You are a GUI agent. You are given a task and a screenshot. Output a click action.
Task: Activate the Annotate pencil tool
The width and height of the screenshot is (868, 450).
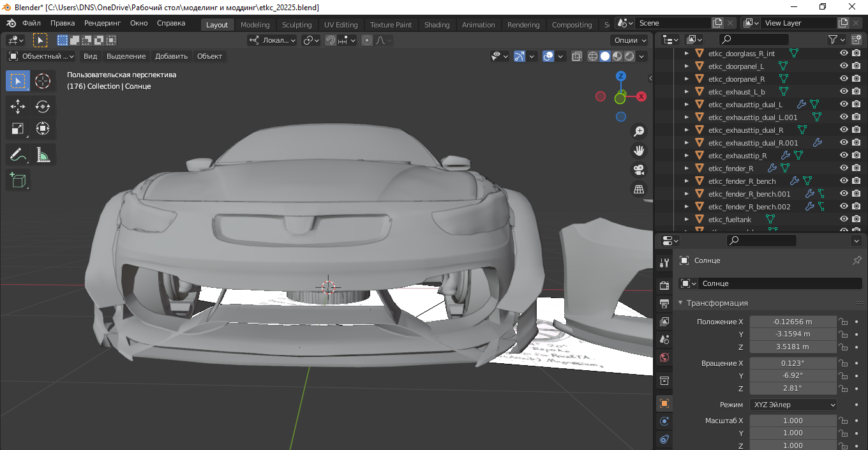(x=18, y=154)
